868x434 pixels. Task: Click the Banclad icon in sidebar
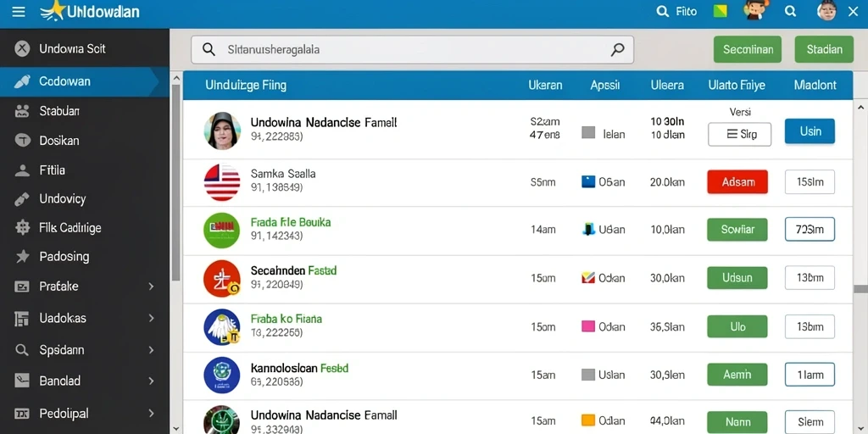click(21, 381)
